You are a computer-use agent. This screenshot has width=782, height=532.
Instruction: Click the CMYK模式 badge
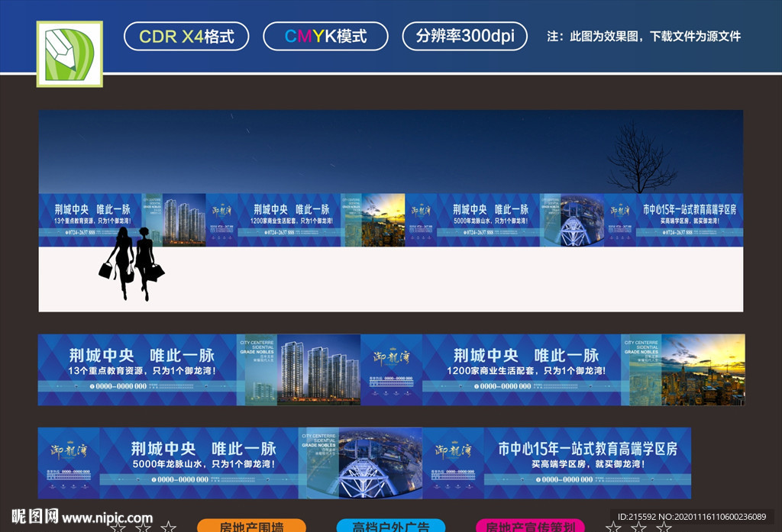click(325, 35)
